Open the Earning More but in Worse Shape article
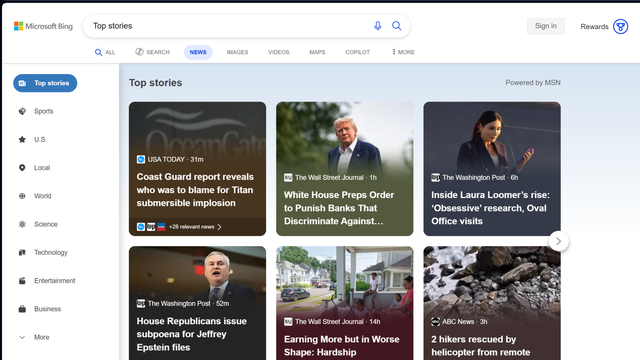640x360 pixels. pos(344,303)
